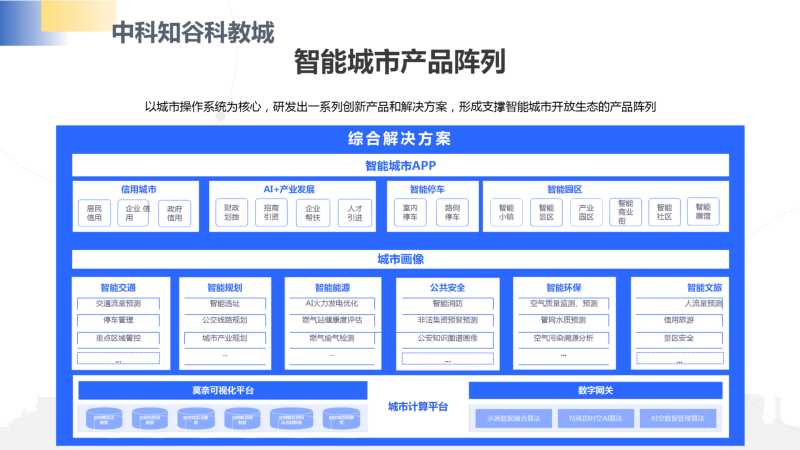Click the 智能交通 column title
Screen dimensions: 800x450
pos(118,288)
